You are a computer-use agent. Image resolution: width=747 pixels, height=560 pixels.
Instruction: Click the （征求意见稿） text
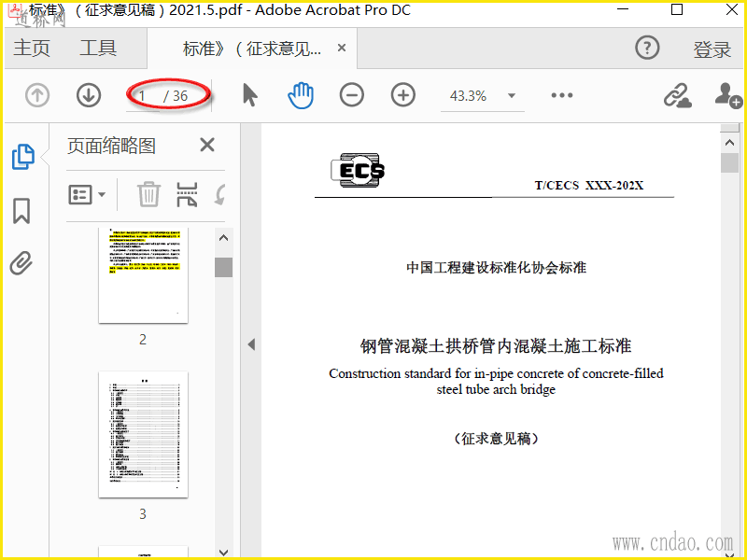(x=496, y=438)
